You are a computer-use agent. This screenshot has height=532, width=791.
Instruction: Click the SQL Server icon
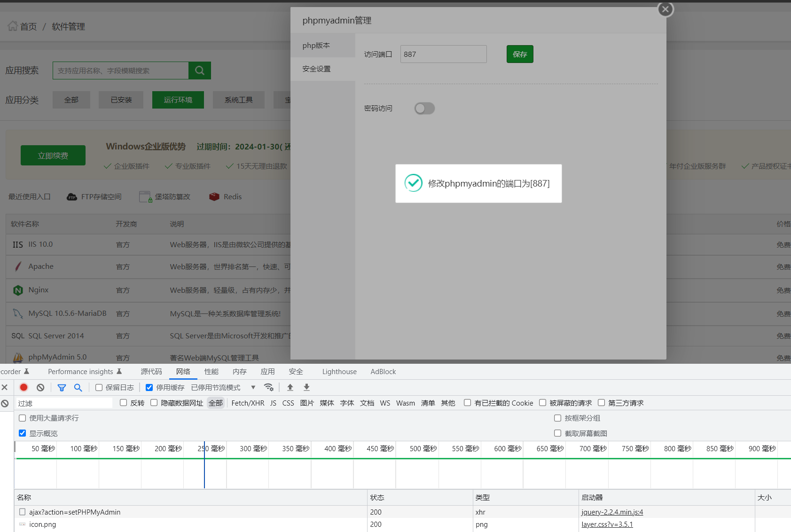point(18,336)
